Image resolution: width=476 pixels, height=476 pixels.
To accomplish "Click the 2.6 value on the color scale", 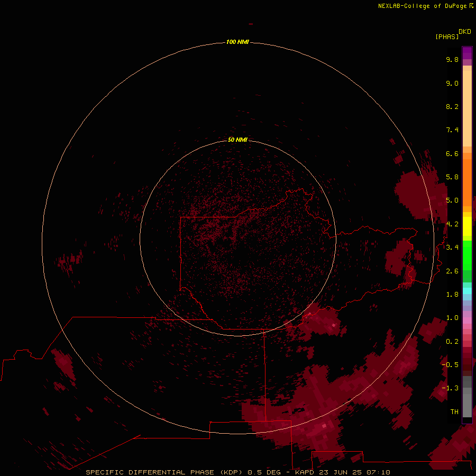I will click(x=452, y=271).
